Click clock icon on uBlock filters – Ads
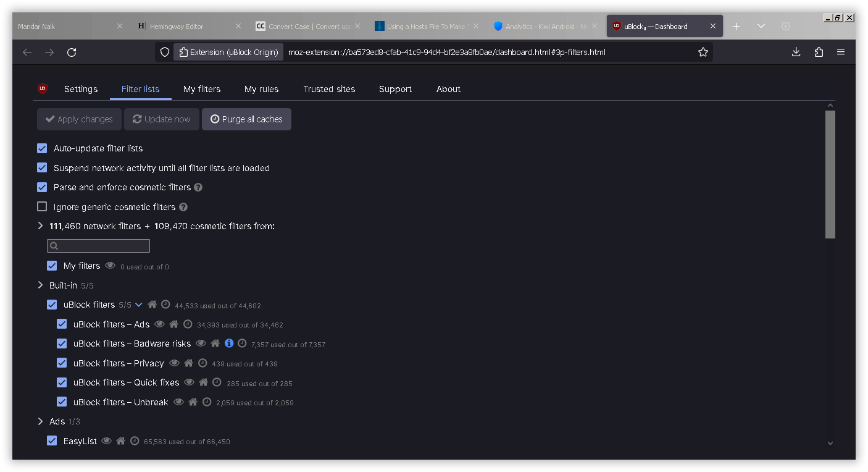The width and height of the screenshot is (868, 472). (x=188, y=324)
